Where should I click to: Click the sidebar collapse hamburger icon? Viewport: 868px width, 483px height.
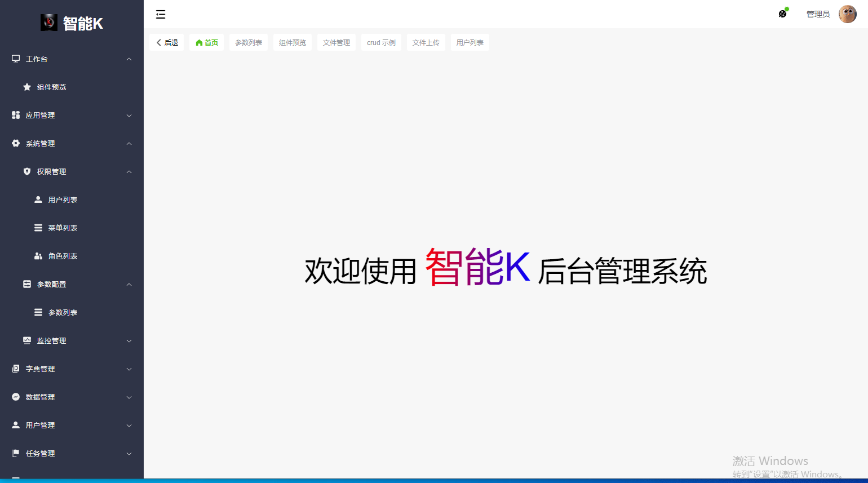click(161, 14)
